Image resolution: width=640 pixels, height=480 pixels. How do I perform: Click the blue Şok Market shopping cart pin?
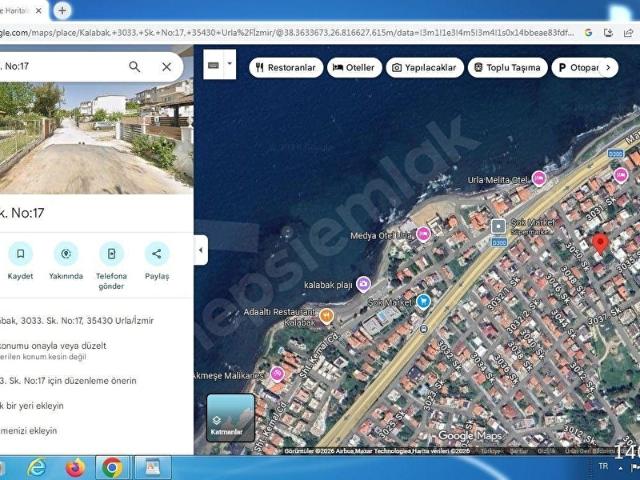tap(423, 302)
